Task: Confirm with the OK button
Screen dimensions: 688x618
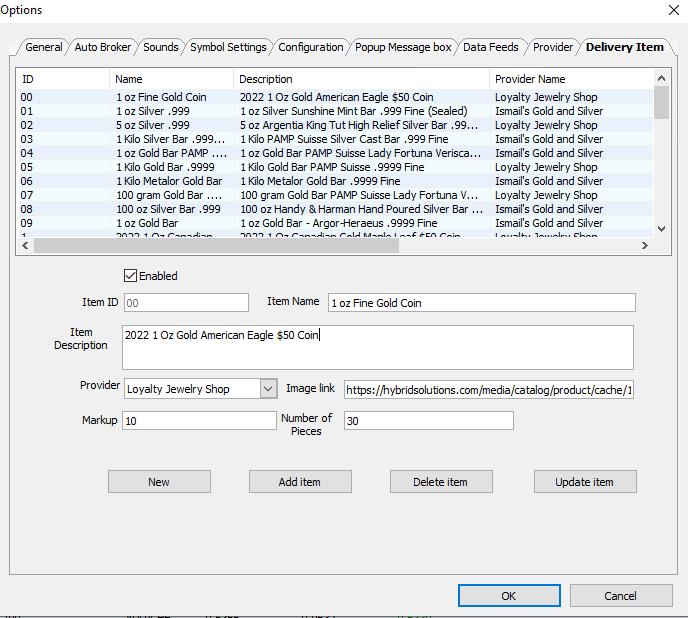Action: [509, 596]
